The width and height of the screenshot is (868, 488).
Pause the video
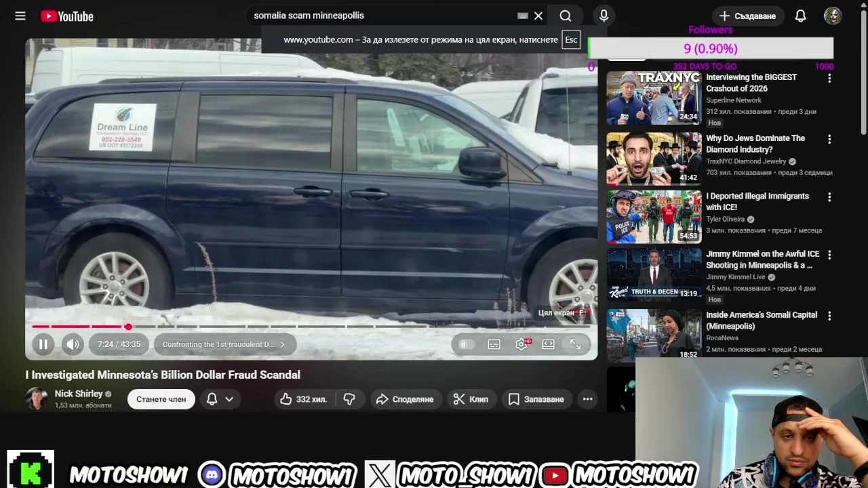point(43,344)
